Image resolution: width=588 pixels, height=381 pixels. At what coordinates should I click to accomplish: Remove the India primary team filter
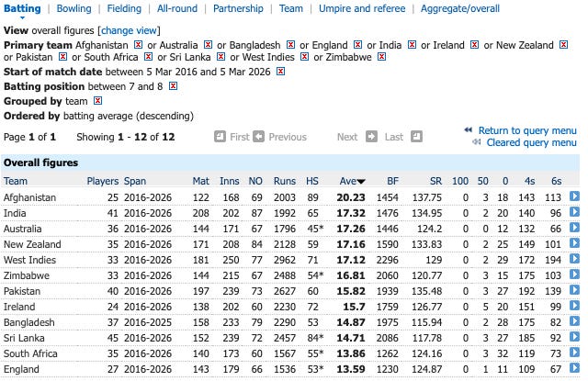pyautogui.click(x=413, y=45)
